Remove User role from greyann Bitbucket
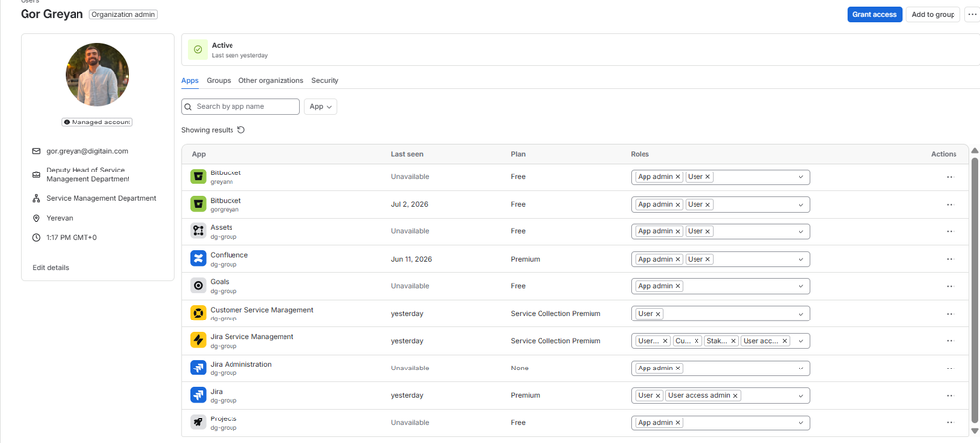Viewport: 980px width, 443px height. tap(707, 177)
